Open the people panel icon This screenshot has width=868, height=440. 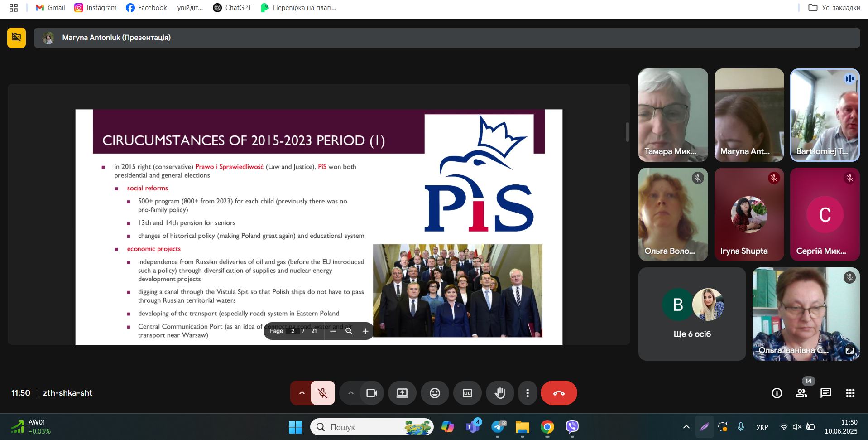pyautogui.click(x=801, y=393)
